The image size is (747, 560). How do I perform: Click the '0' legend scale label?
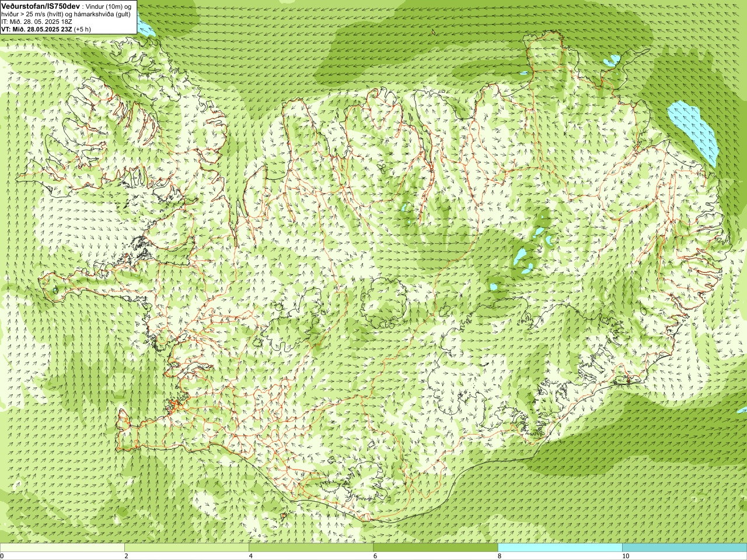(x=2, y=556)
